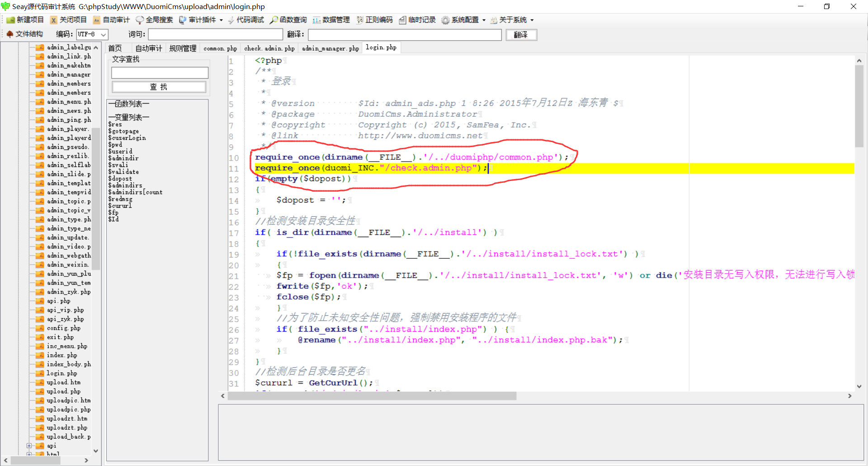Screen dimensions: 868x466
Task: Select variable $cuserLogin in variable list
Action: coord(127,138)
